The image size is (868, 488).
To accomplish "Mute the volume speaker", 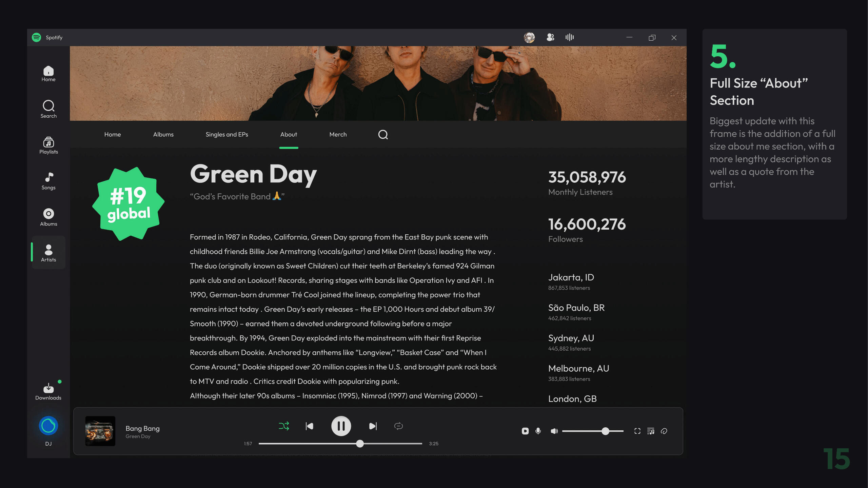I will pos(554,431).
